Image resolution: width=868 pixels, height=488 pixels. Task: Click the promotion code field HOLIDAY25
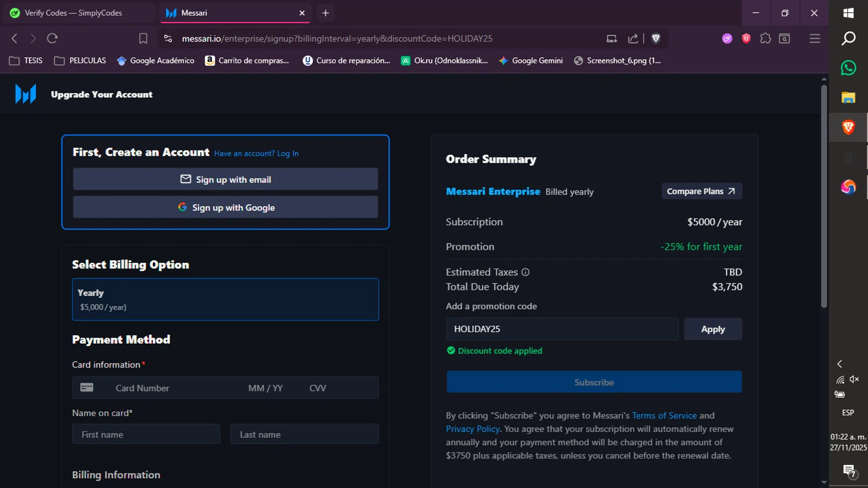click(x=562, y=329)
